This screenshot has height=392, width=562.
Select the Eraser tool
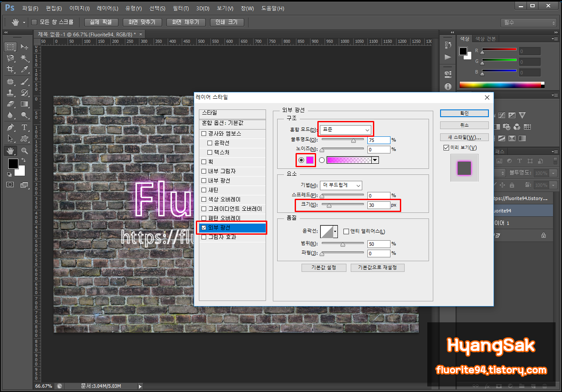[x=11, y=104]
